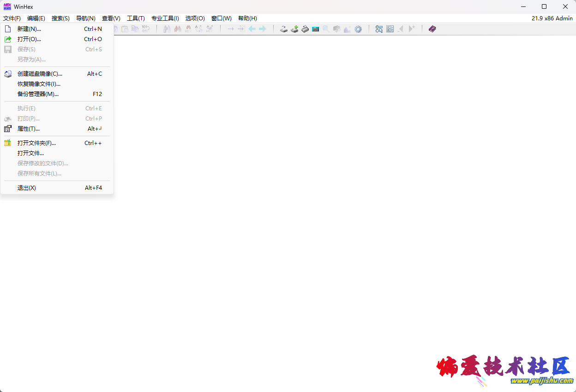Click the greyed 保存所有文件(L)... entry

(x=57, y=173)
